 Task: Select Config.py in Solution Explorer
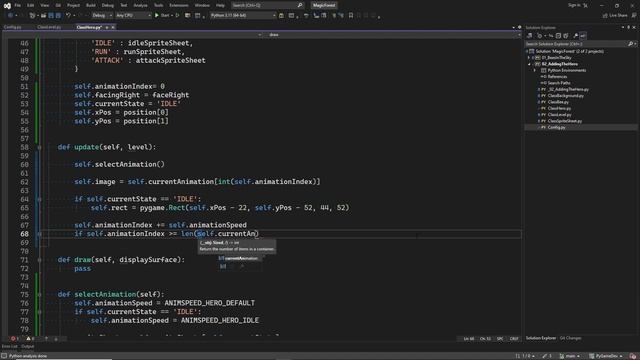556,127
